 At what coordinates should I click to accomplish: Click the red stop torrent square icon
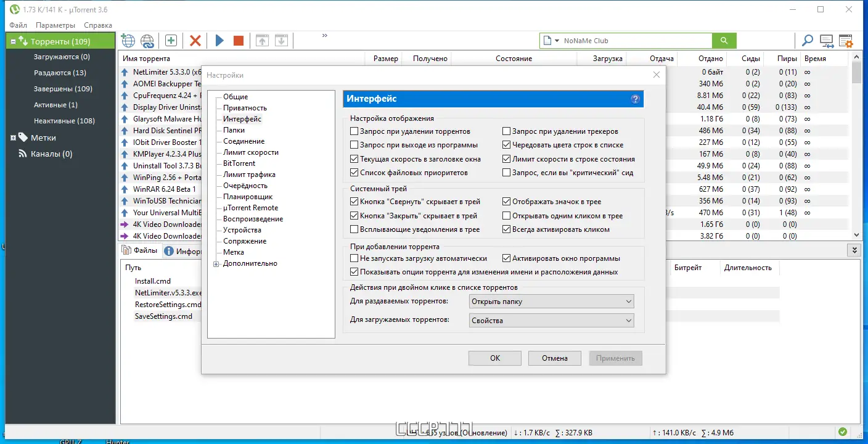[239, 41]
